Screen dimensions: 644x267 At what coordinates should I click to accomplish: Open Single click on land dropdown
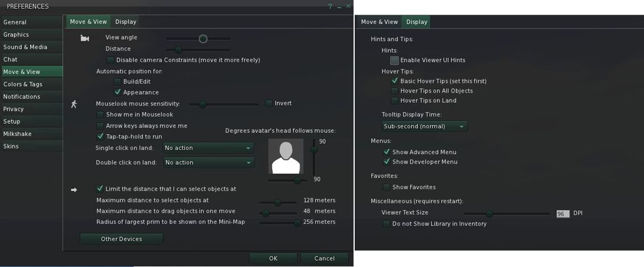tap(207, 148)
